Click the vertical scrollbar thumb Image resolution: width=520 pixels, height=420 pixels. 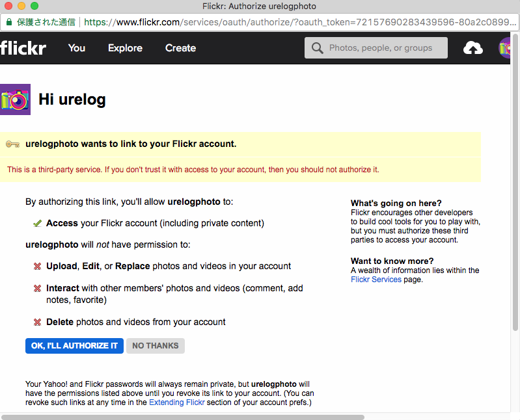(x=515, y=182)
